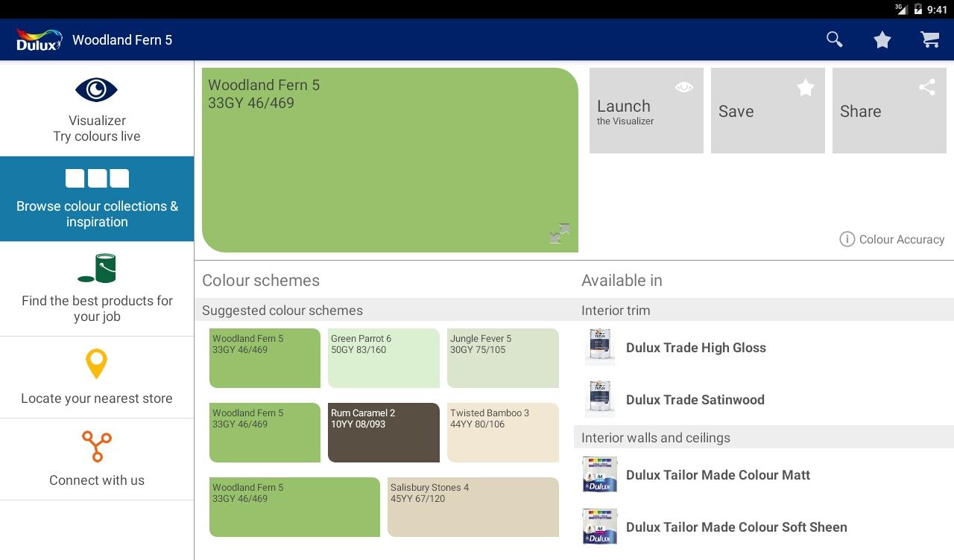This screenshot has height=560, width=954.
Task: Select Woodland Fern 5 beside Salisbury Stones 4
Action: click(x=294, y=507)
